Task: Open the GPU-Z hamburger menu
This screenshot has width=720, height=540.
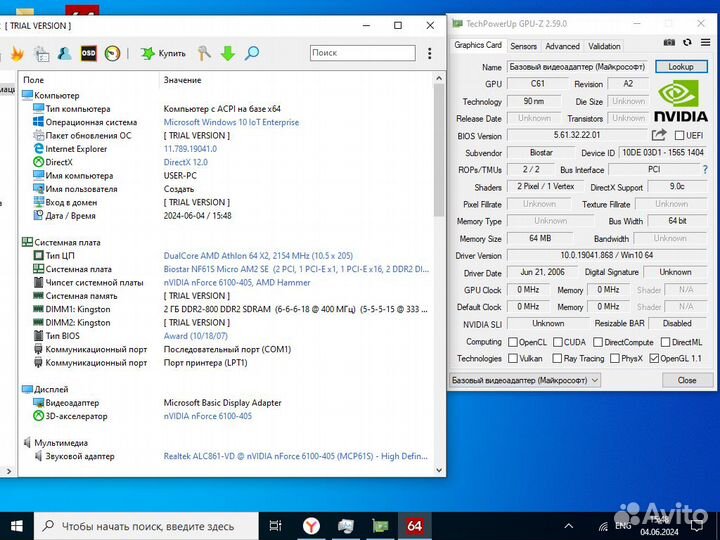Action: [x=706, y=42]
